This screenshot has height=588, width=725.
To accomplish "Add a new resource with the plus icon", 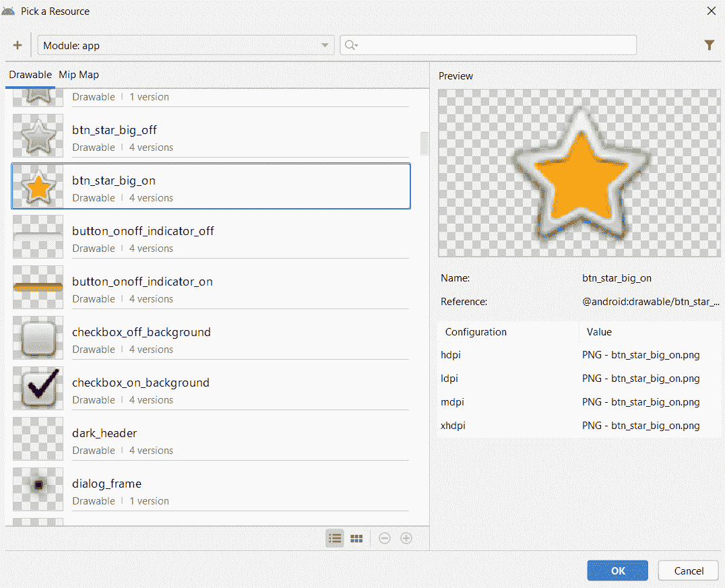I will coord(17,44).
